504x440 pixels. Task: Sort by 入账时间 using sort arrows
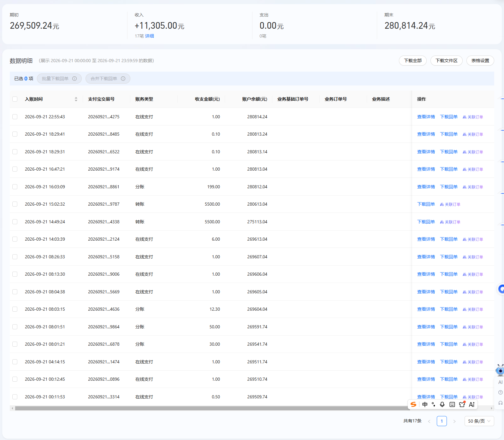click(x=76, y=99)
